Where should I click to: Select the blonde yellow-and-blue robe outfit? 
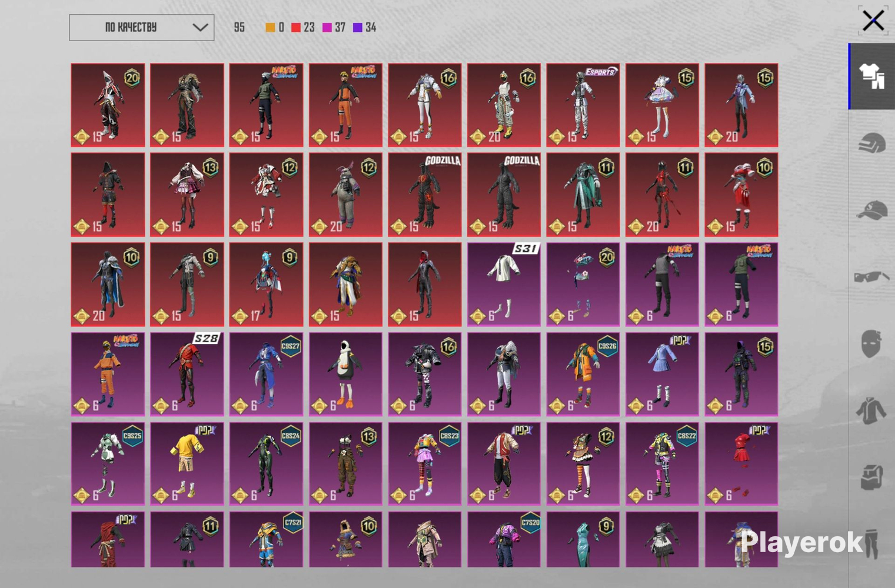345,285
